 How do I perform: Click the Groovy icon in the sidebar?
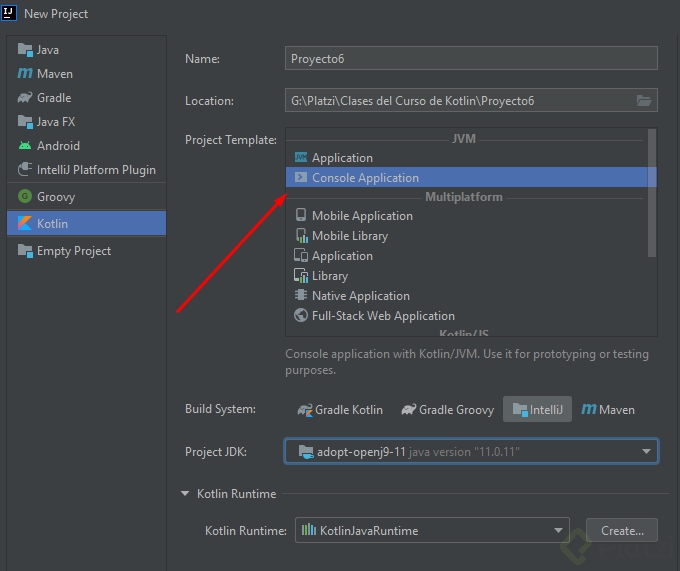pos(25,197)
